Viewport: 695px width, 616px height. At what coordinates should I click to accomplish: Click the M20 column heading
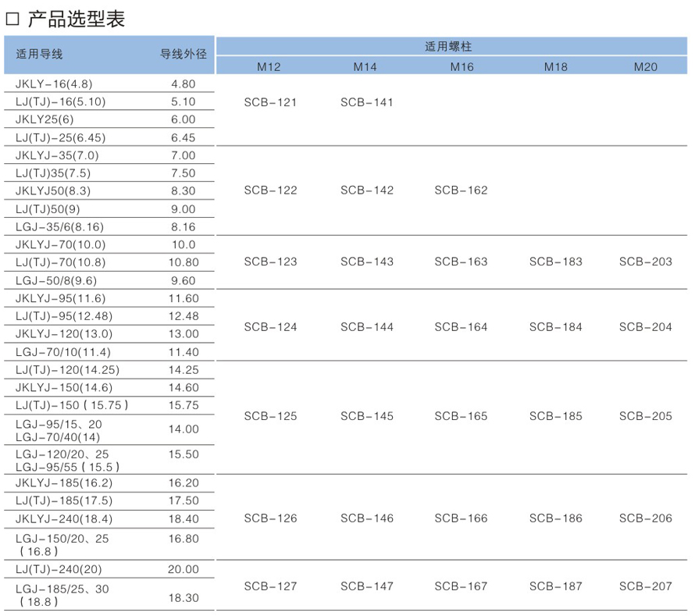tap(645, 67)
